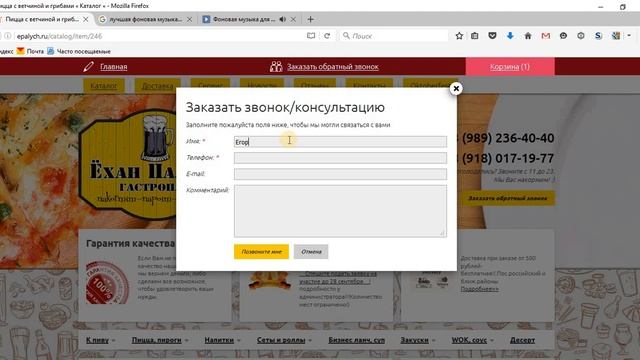Focus the E-mail input field
Viewport: 640px width, 360px height.
340,174
